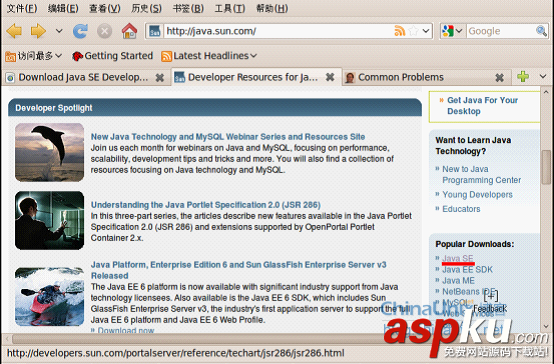Bookmark this page with the star

click(x=413, y=31)
